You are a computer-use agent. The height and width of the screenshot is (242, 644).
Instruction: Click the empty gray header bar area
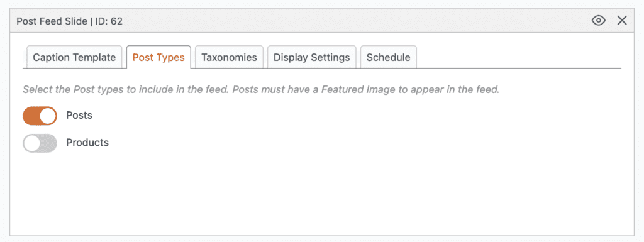coord(353,21)
